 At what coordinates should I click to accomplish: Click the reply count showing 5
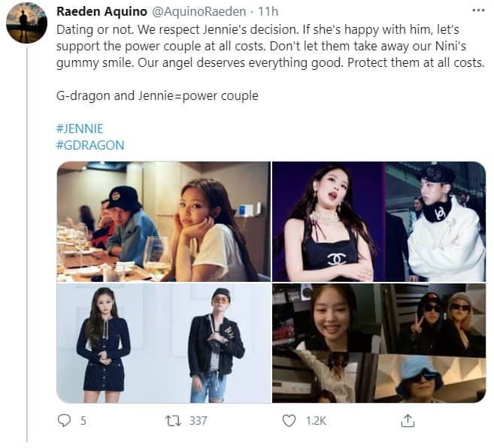83,421
